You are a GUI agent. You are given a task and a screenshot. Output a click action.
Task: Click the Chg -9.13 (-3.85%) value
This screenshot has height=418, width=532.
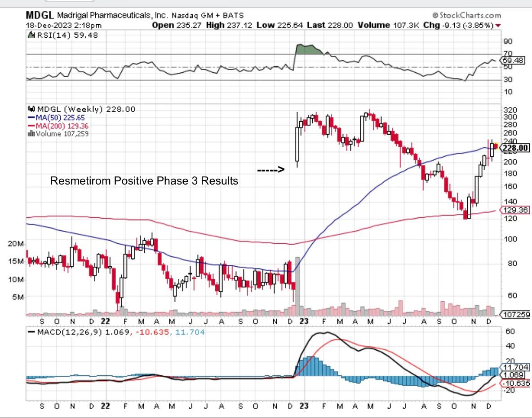tap(458, 26)
